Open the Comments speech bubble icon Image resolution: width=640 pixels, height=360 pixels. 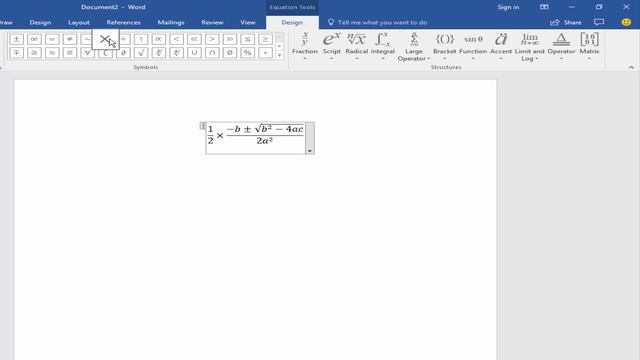coord(599,22)
